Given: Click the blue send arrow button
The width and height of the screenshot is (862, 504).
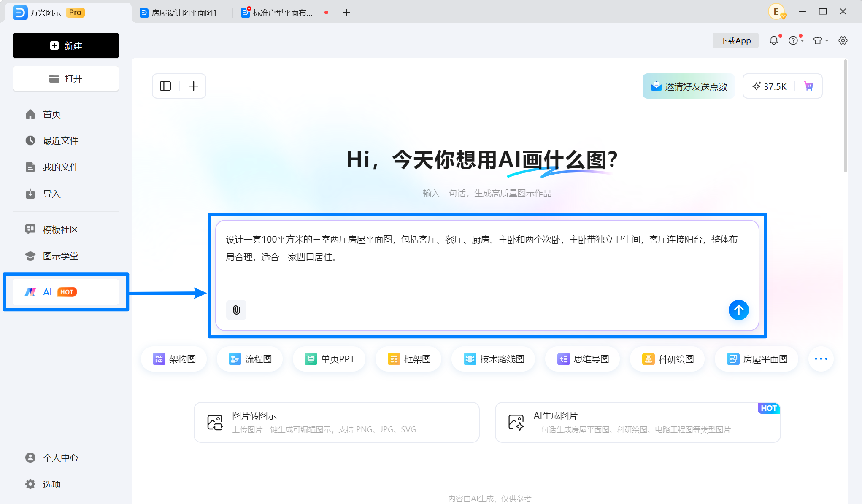Looking at the screenshot, I should 738,310.
